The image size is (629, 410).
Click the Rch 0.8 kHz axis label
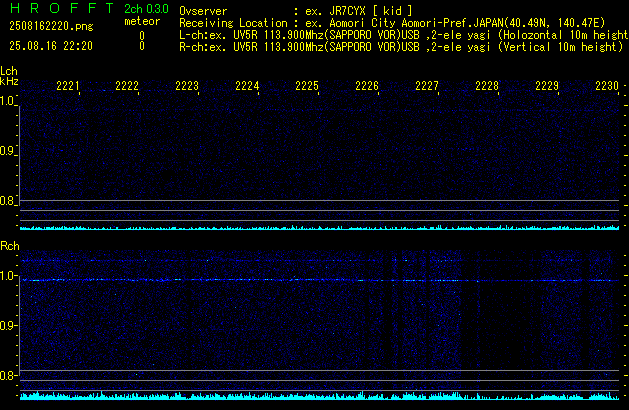7,376
